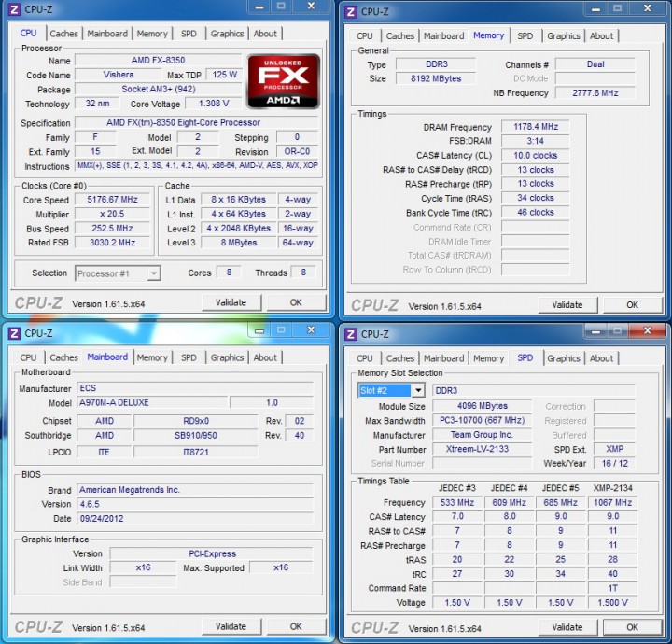672x644 pixels.
Task: Open the Processor #1 selection dropdown
Action: click(118, 273)
